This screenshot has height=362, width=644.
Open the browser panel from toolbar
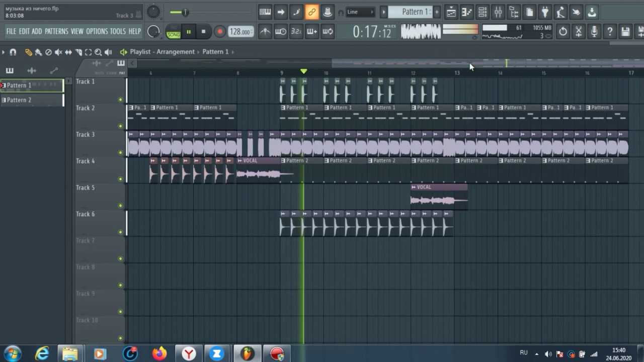514,12
